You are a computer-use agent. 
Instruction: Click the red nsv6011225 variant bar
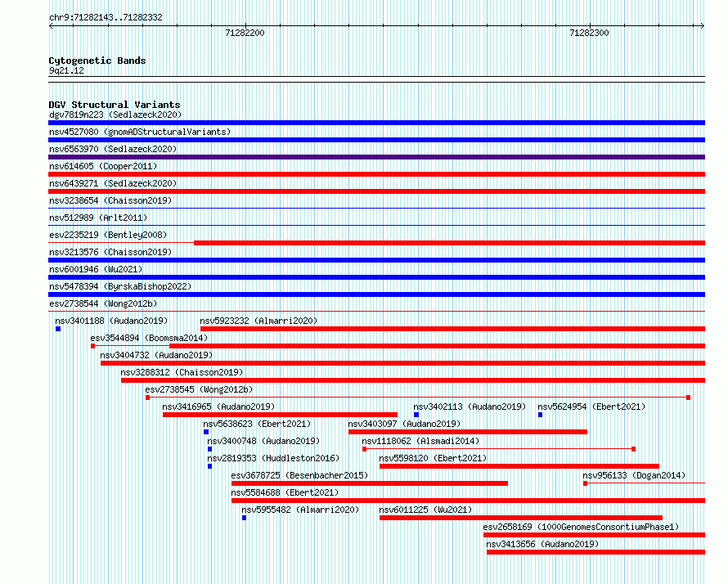click(x=521, y=518)
